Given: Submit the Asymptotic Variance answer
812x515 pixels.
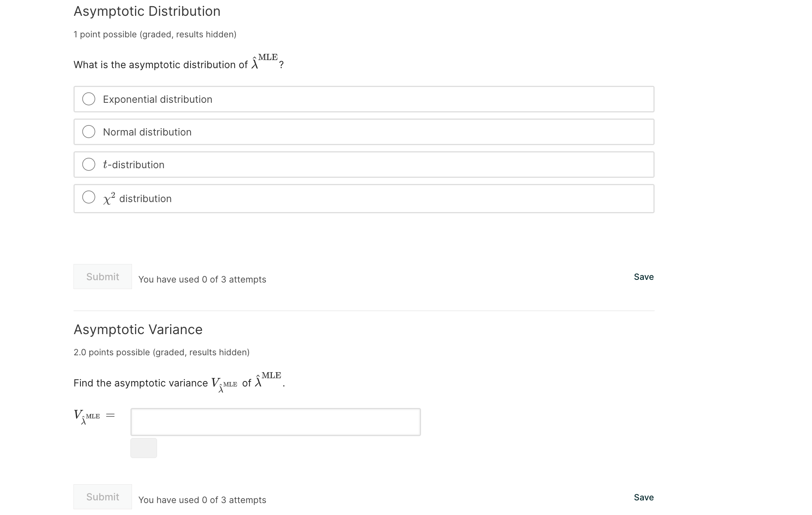Looking at the screenshot, I should (102, 497).
